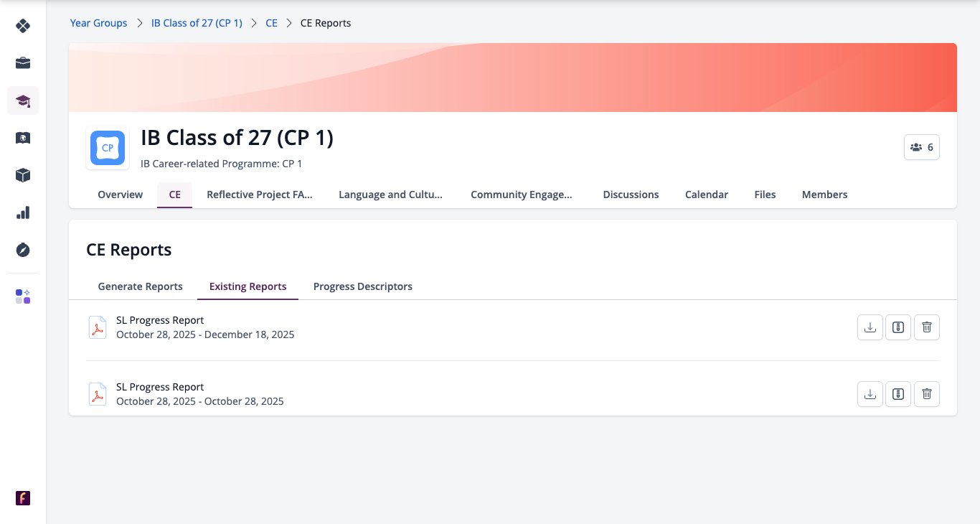Download the October 28 - October 28 report
Screen dimensions: 980x524
tap(870, 394)
